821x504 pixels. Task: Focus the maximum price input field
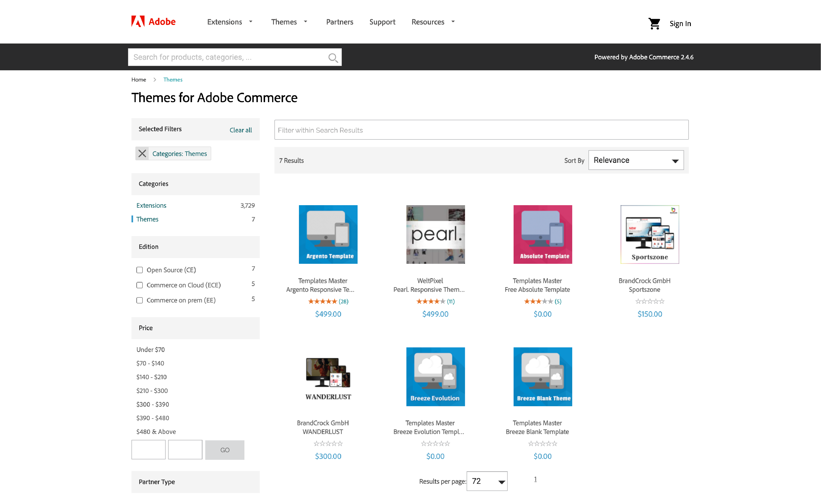(185, 450)
